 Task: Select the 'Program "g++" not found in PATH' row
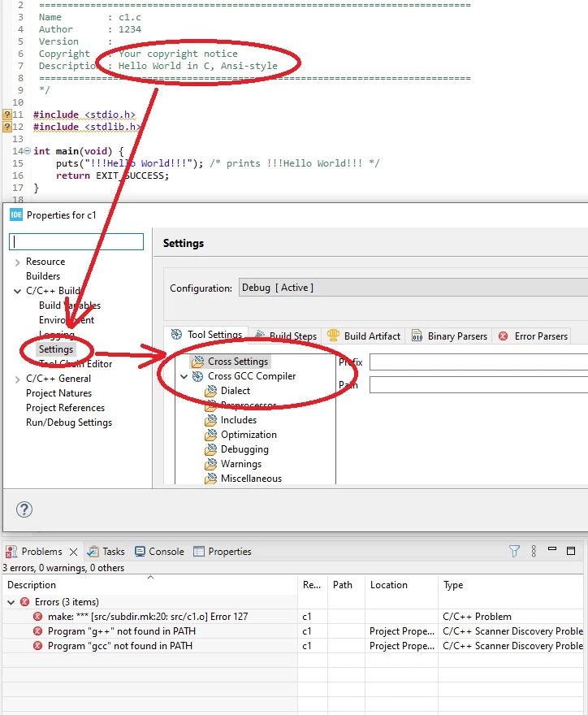292,631
